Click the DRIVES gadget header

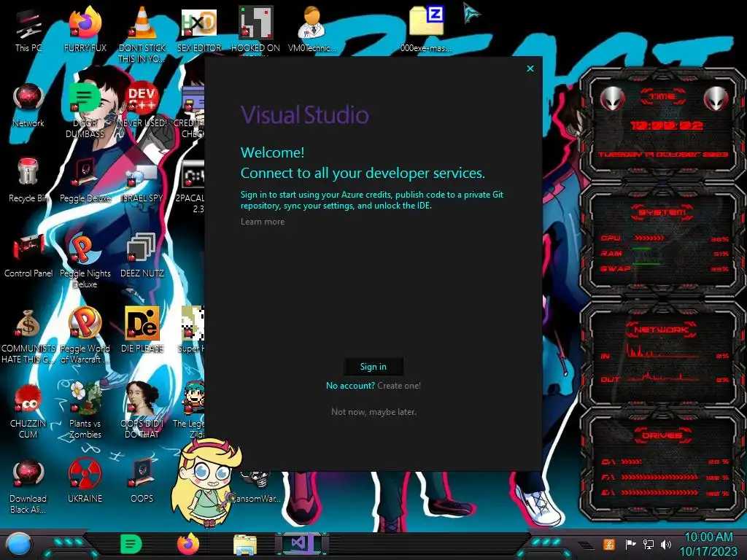pos(662,435)
